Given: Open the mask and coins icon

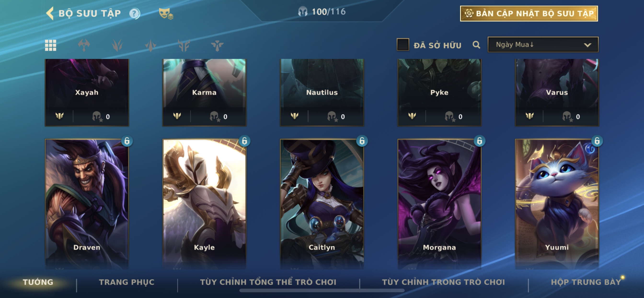Looking at the screenshot, I should (x=166, y=13).
